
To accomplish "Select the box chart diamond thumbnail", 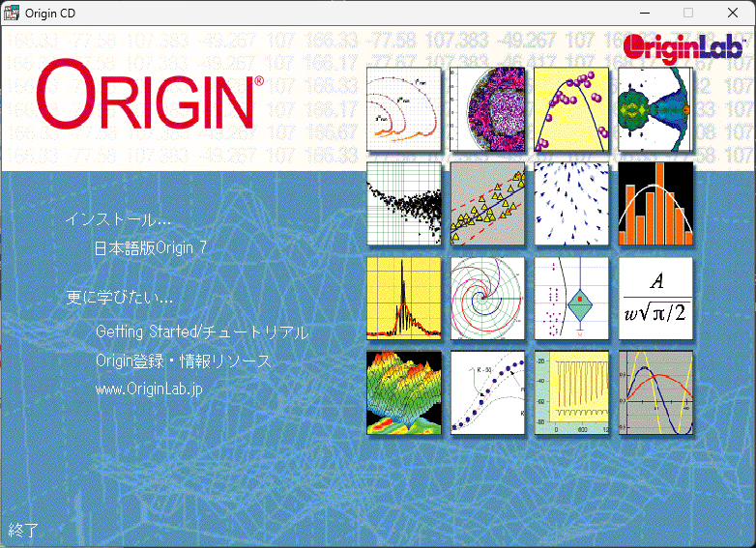I will click(571, 299).
